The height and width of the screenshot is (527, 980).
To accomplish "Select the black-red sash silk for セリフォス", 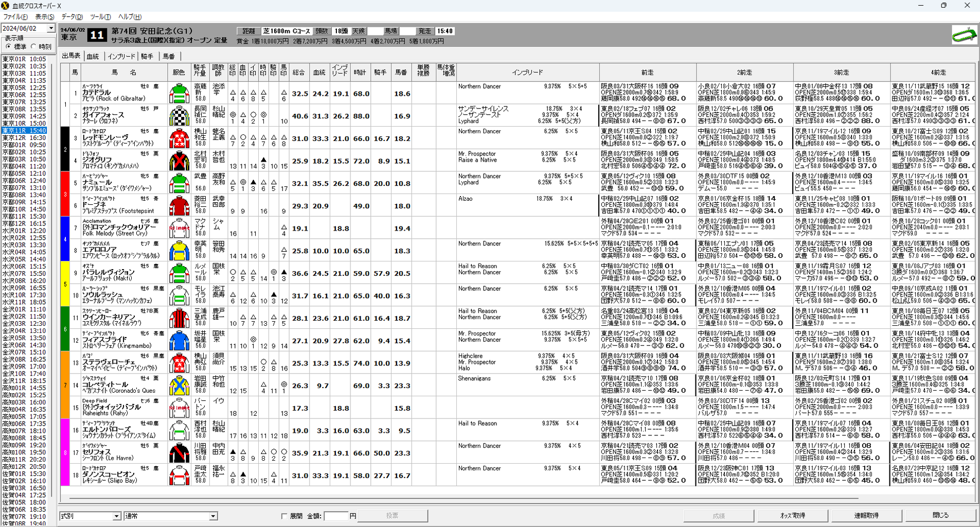I will [179, 453].
